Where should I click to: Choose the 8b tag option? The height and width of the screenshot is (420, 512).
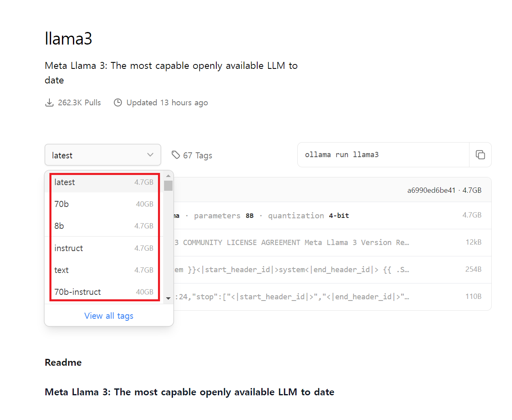pyautogui.click(x=104, y=226)
